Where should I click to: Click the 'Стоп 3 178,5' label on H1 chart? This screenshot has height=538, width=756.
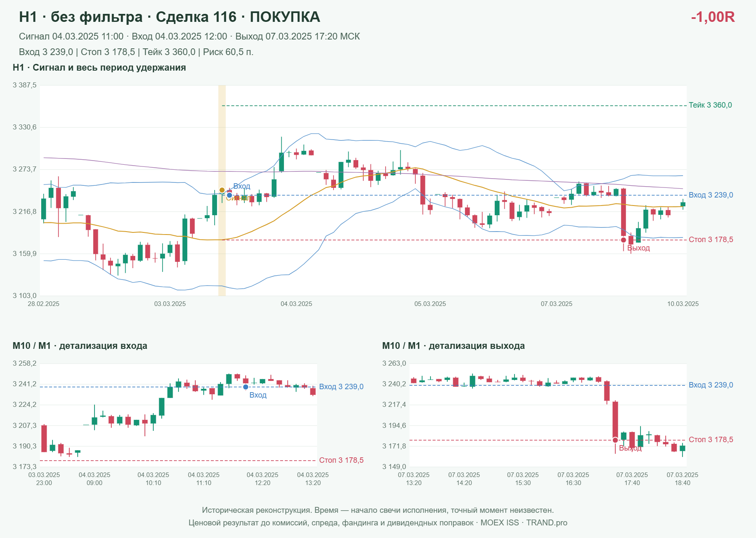coord(711,240)
